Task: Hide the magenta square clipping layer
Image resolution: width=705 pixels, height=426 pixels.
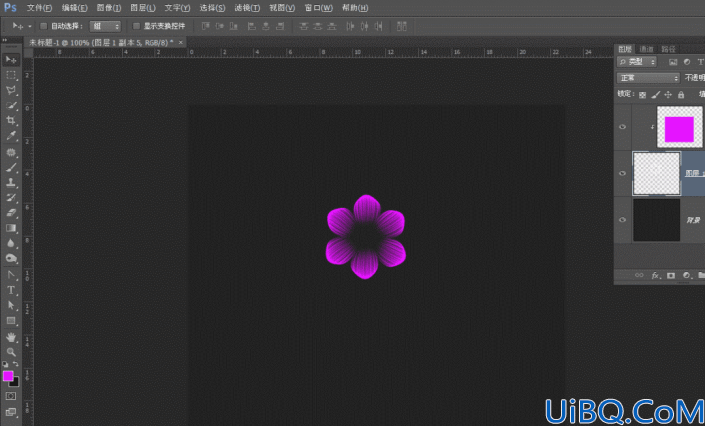Action: tap(622, 127)
